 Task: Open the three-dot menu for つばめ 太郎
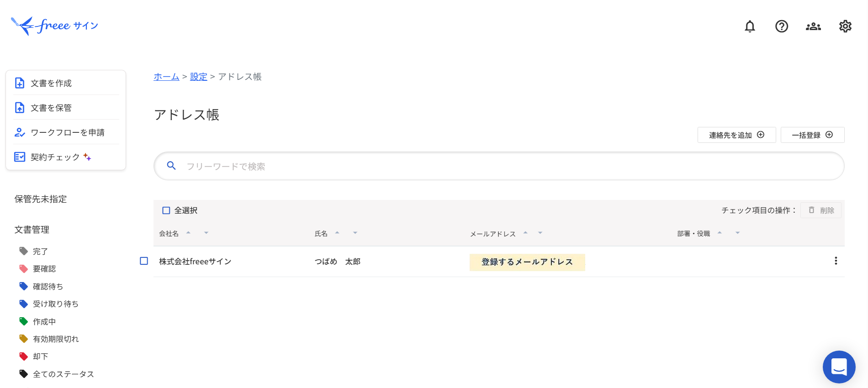pyautogui.click(x=836, y=261)
